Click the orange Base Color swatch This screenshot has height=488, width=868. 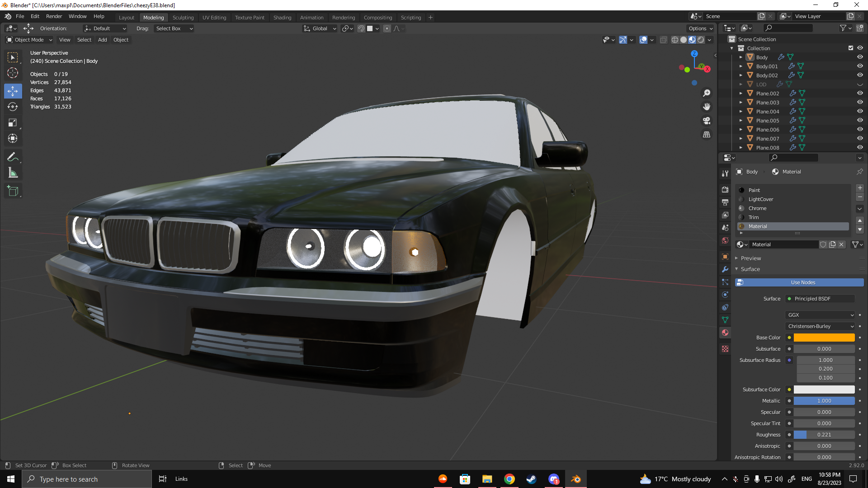pyautogui.click(x=824, y=338)
